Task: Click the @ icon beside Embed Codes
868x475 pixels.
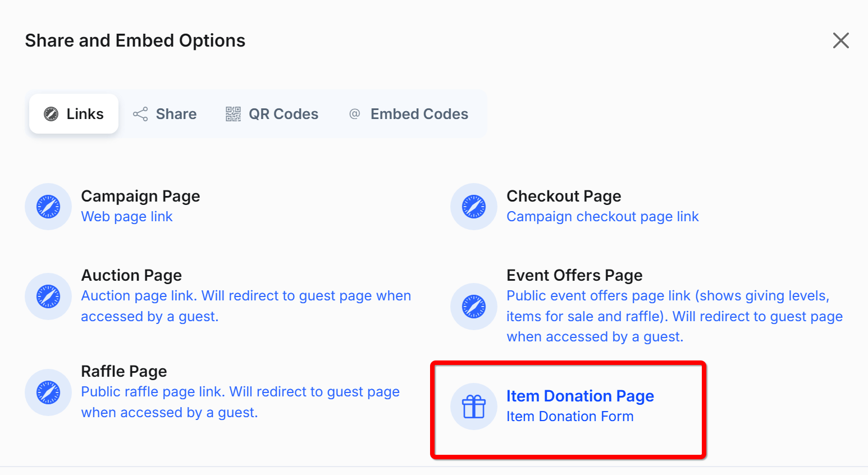Action: coord(354,114)
